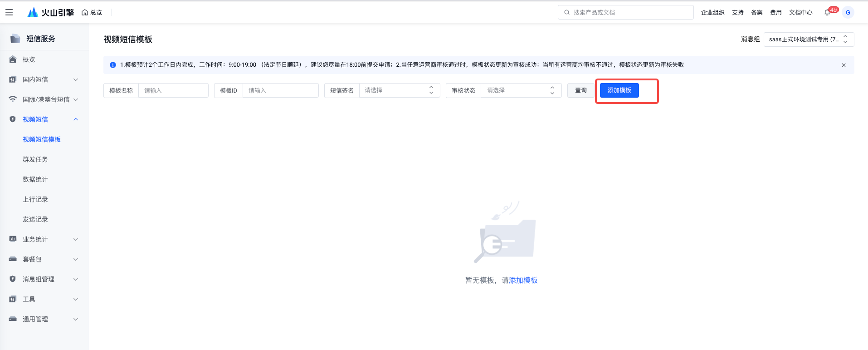Viewport: 868px width, 350px height.
Task: Click the 通用管理 sidebar icon
Action: coord(13,319)
